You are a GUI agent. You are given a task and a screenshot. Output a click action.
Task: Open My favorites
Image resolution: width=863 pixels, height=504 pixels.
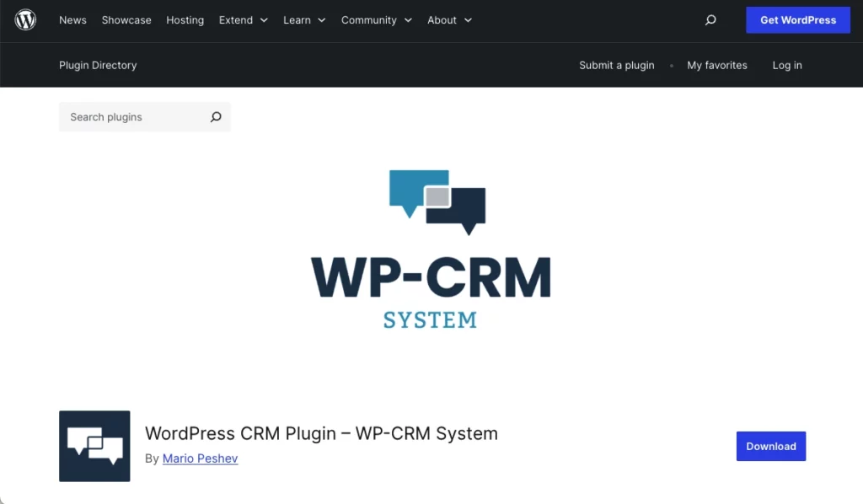pos(716,65)
